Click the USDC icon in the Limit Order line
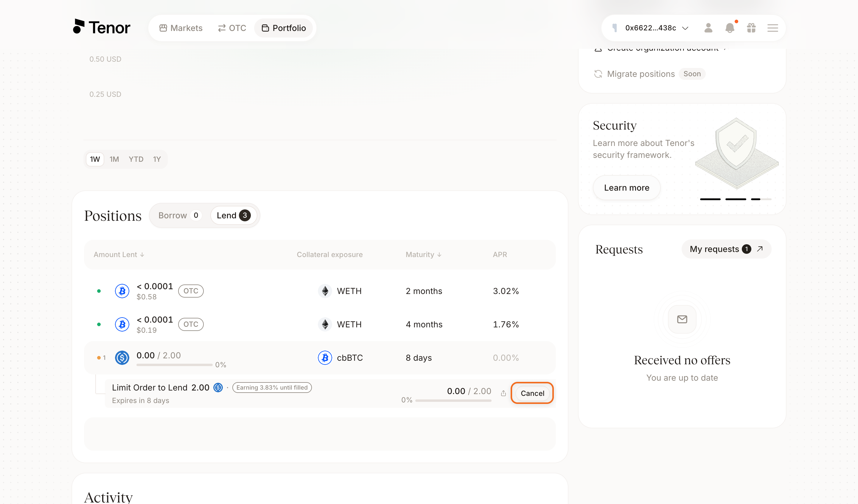 tap(218, 388)
